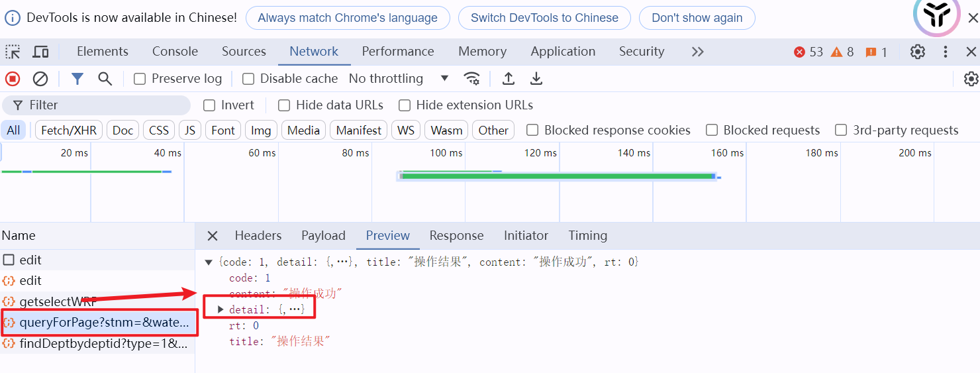Import HAR file with the upload icon
Image resolution: width=980 pixels, height=373 pixels.
(509, 79)
